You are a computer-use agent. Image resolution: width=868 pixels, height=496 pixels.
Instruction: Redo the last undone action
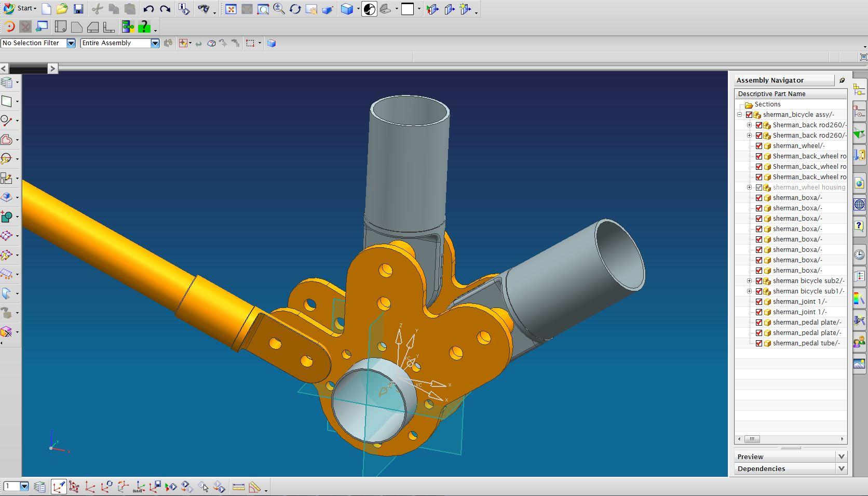coord(165,9)
